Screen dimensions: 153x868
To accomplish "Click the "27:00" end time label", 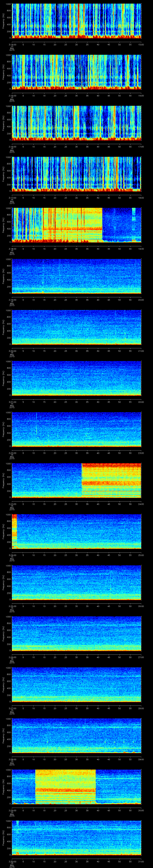I will 141,657.
